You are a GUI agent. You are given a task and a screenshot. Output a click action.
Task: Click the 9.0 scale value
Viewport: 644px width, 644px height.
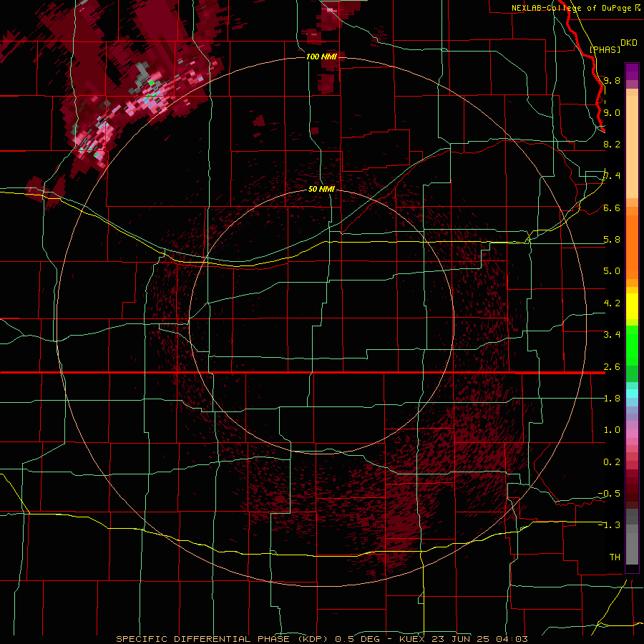click(x=612, y=112)
